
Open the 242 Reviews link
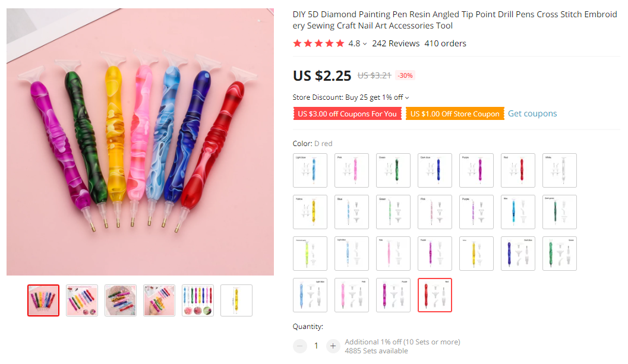[x=396, y=43]
